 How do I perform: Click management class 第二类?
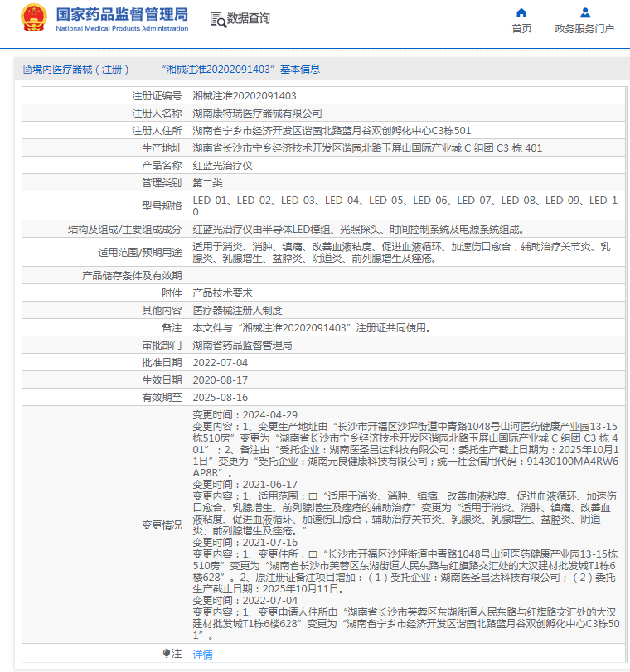[x=207, y=183]
